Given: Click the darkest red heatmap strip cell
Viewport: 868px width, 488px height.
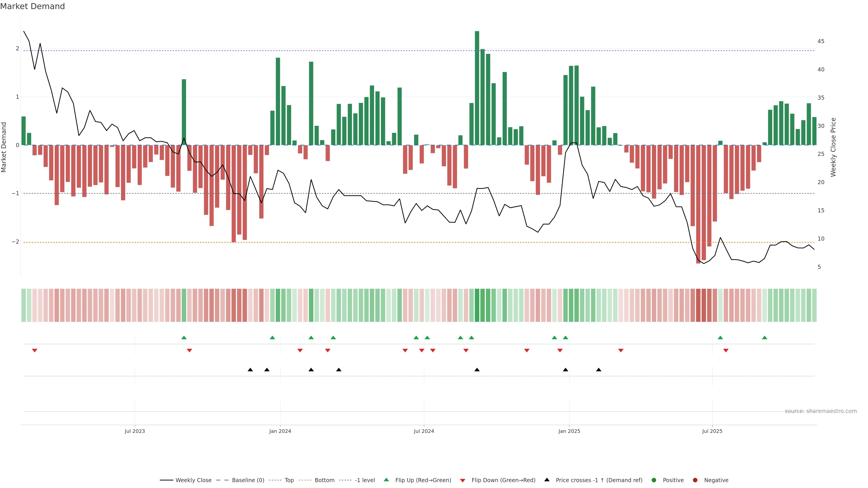Looking at the screenshot, I should click(698, 305).
